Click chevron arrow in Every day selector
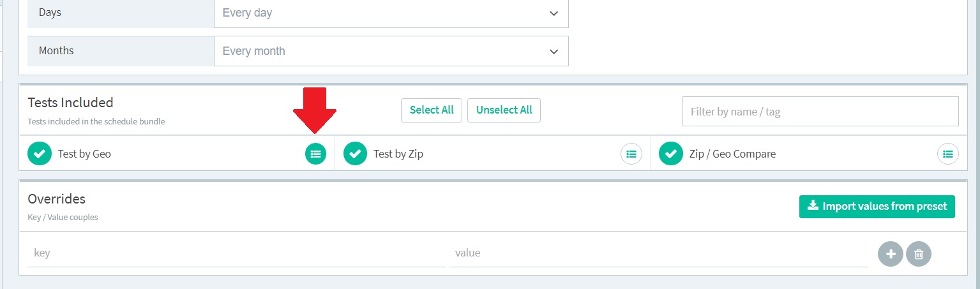This screenshot has width=980, height=289. tap(554, 13)
